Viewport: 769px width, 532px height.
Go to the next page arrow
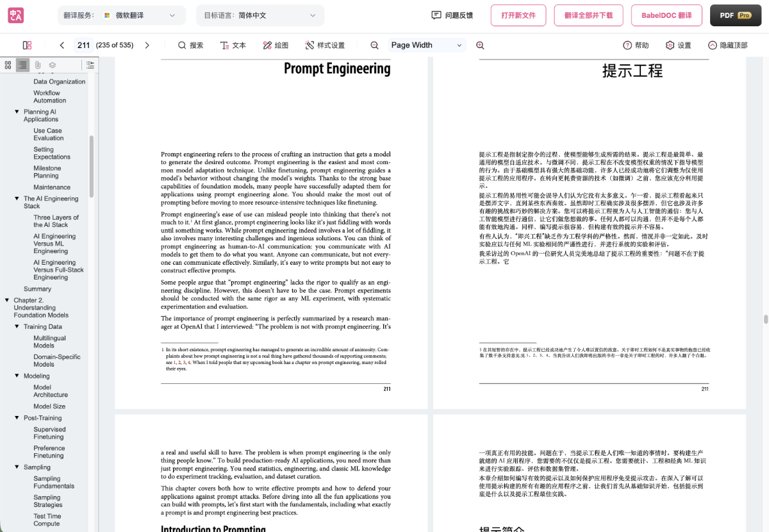click(x=147, y=45)
